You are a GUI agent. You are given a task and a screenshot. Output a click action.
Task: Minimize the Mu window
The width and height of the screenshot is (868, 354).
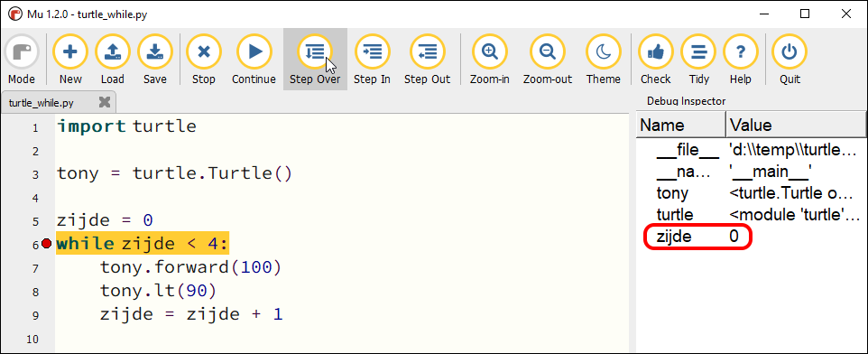763,14
